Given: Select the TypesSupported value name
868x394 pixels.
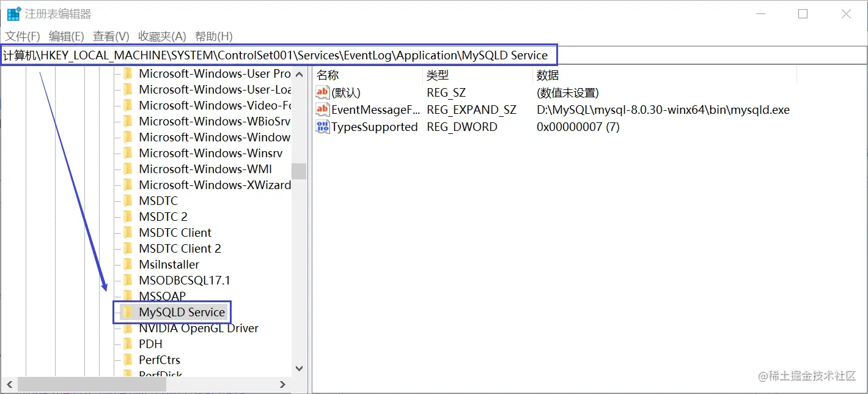Looking at the screenshot, I should point(375,127).
